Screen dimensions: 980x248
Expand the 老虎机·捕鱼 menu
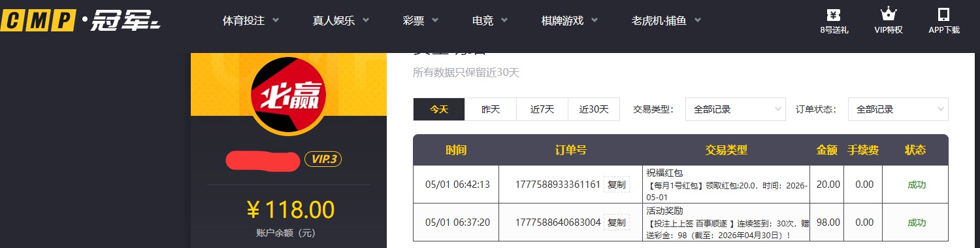coord(666,20)
